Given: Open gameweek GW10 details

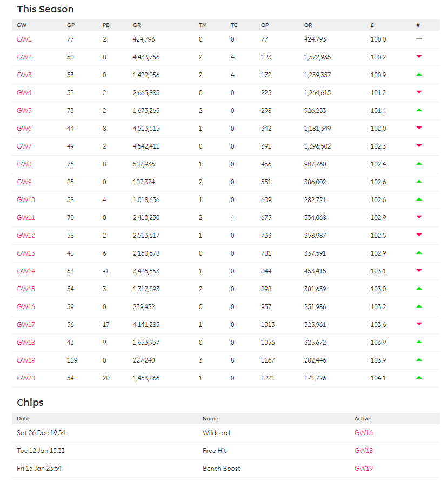Looking at the screenshot, I should click(x=26, y=199).
